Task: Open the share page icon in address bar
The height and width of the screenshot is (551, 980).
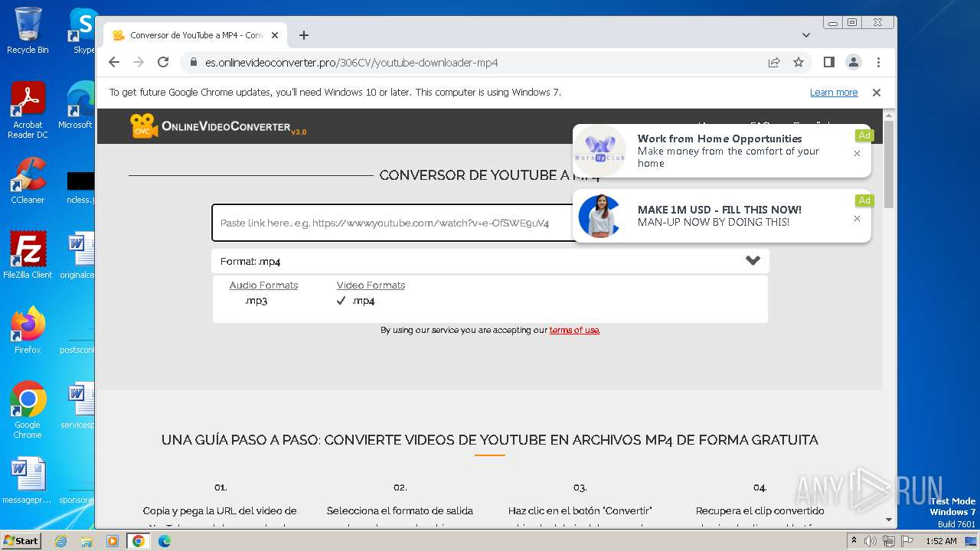Action: point(774,63)
